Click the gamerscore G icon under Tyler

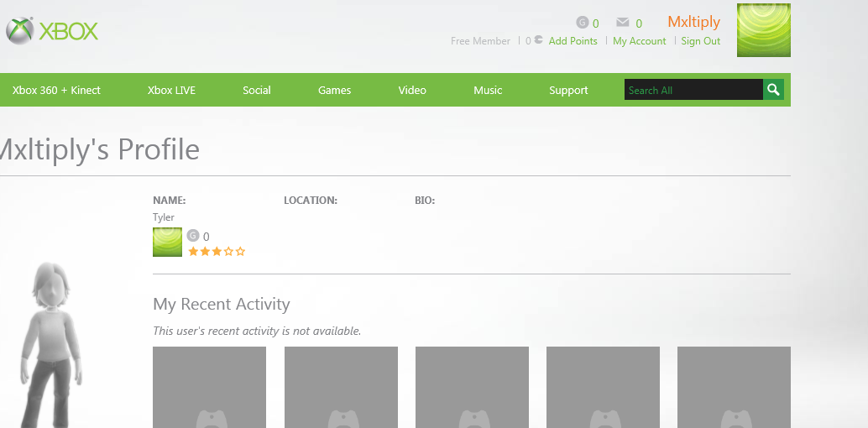[x=192, y=236]
